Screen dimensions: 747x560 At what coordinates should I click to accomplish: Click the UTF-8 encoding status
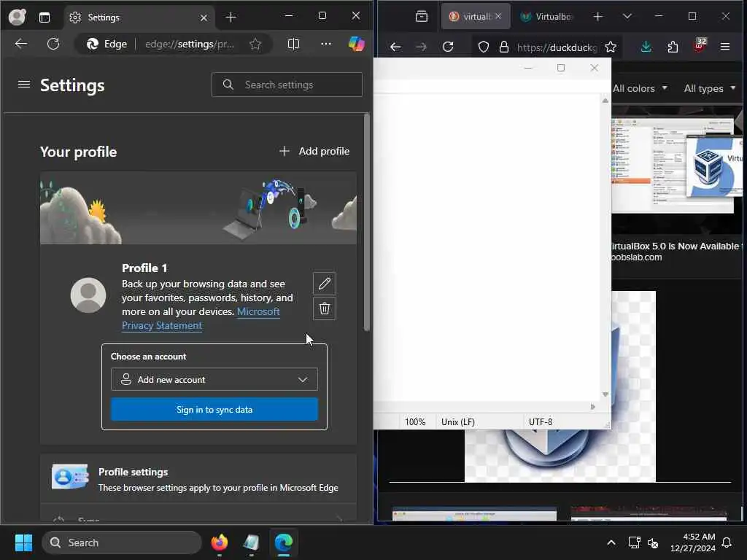[x=541, y=422]
